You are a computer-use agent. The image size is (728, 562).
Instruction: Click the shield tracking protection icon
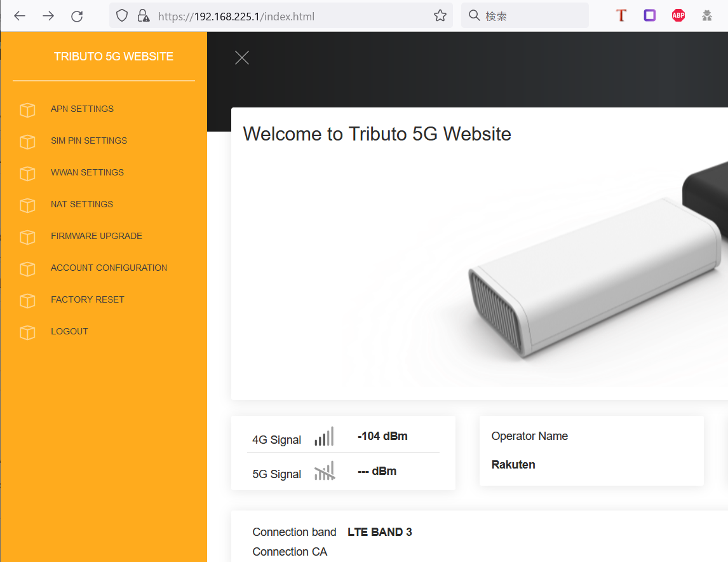pyautogui.click(x=121, y=15)
